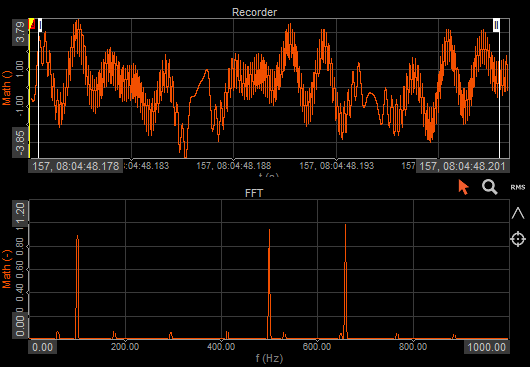Click the FFT peak near 500 Hz
Viewport: 530px width, 367px height.
(x=269, y=284)
